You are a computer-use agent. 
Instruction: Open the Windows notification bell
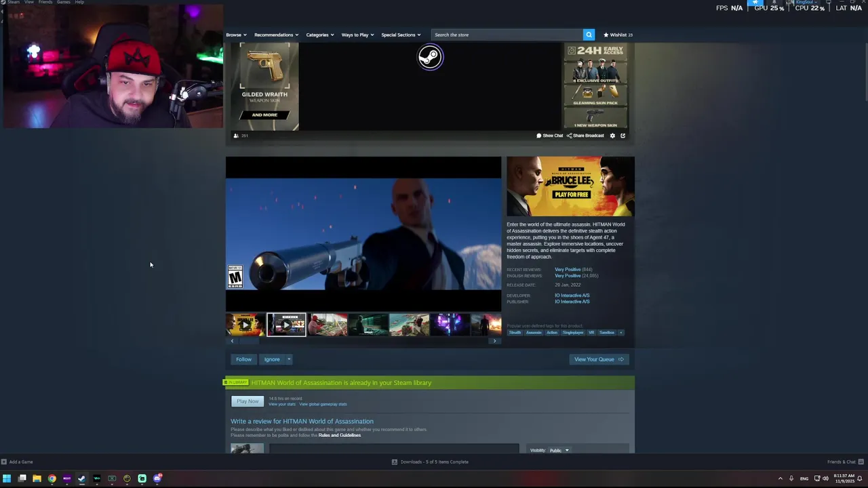(x=860, y=479)
